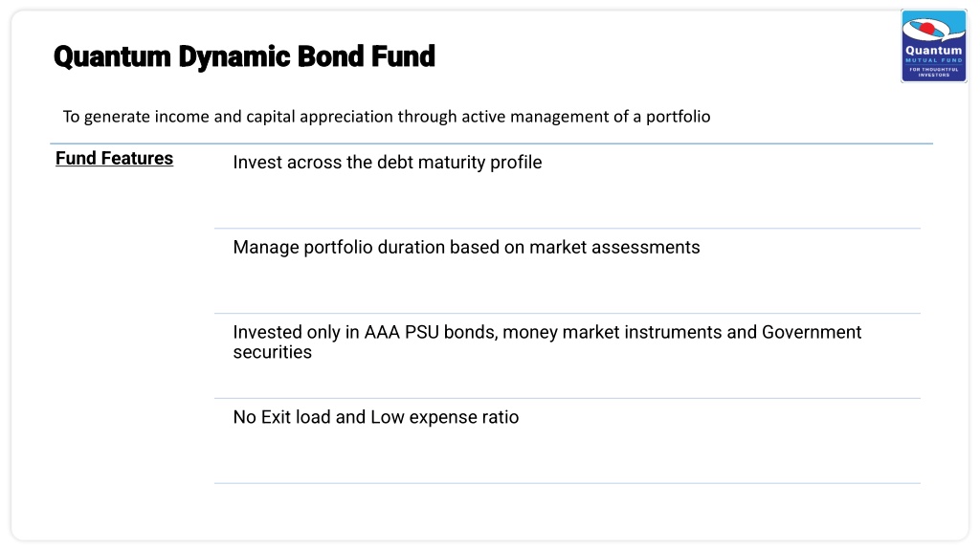Viewport: 980px width, 551px height.
Task: Click the underlined "Fund Features" heading
Action: (115, 159)
